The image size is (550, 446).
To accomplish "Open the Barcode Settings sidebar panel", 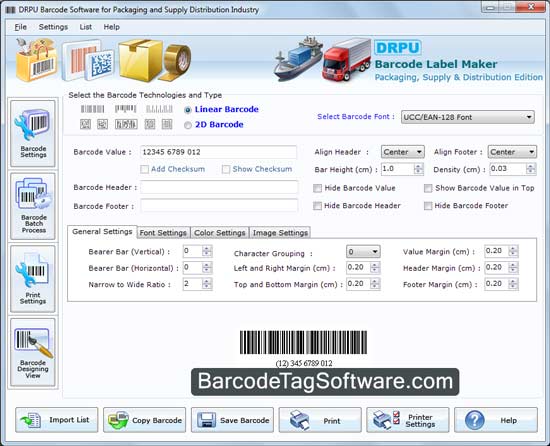I will point(33,134).
